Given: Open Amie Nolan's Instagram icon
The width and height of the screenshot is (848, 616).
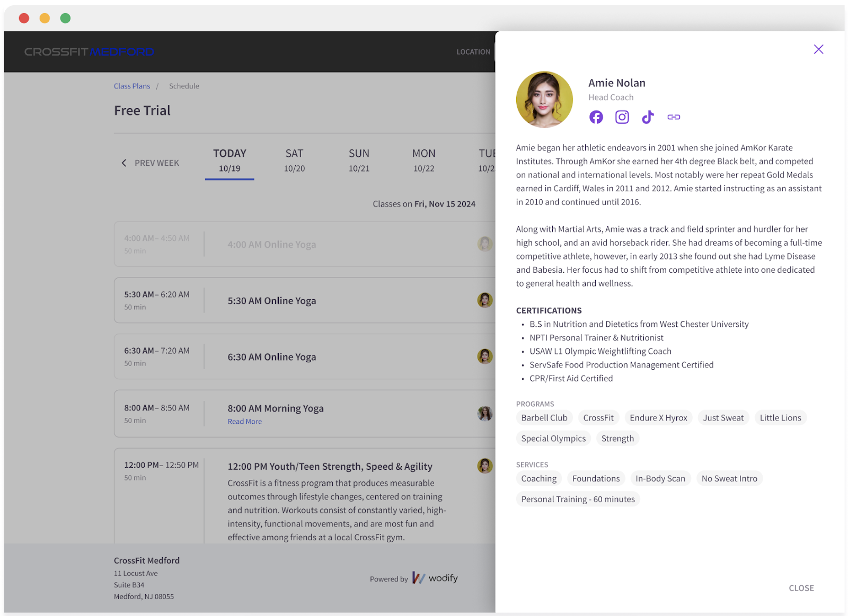Looking at the screenshot, I should pos(622,117).
